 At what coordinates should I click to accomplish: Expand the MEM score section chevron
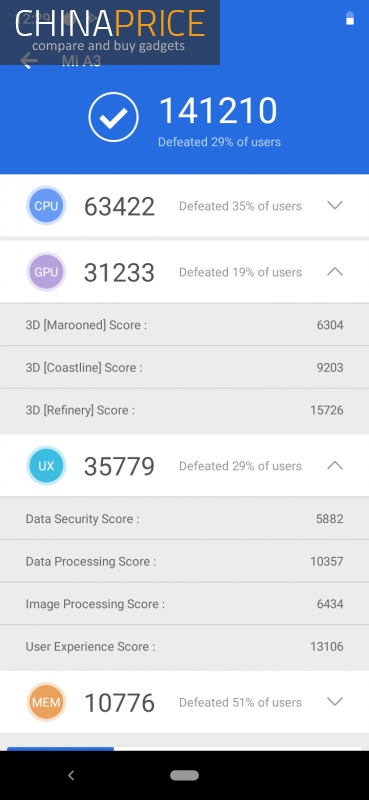[x=335, y=702]
